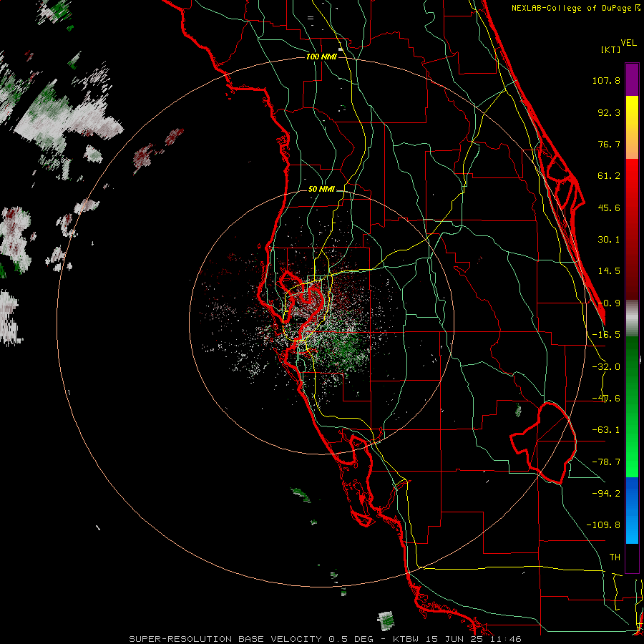Select the -63.1 velocity scale value
Screen dimensions: 644x644
point(606,430)
